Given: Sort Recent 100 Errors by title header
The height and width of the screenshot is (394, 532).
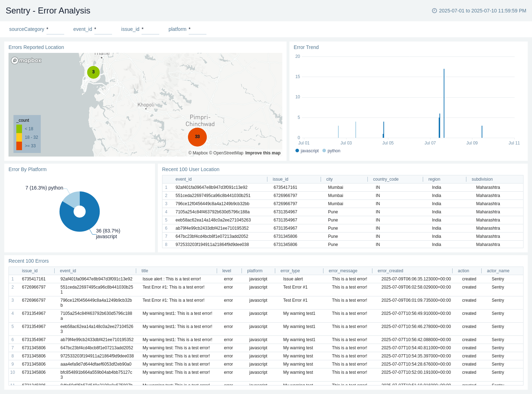Looking at the screenshot, I should click(x=145, y=271).
